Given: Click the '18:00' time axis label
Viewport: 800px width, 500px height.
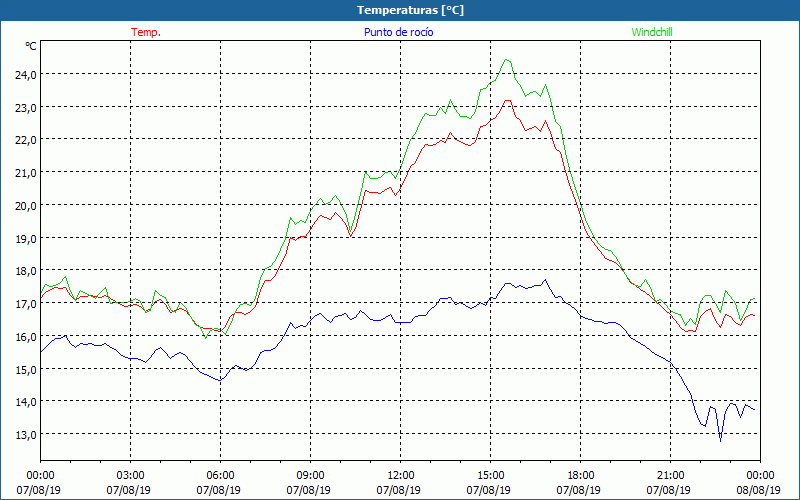Looking at the screenshot, I should point(579,476).
